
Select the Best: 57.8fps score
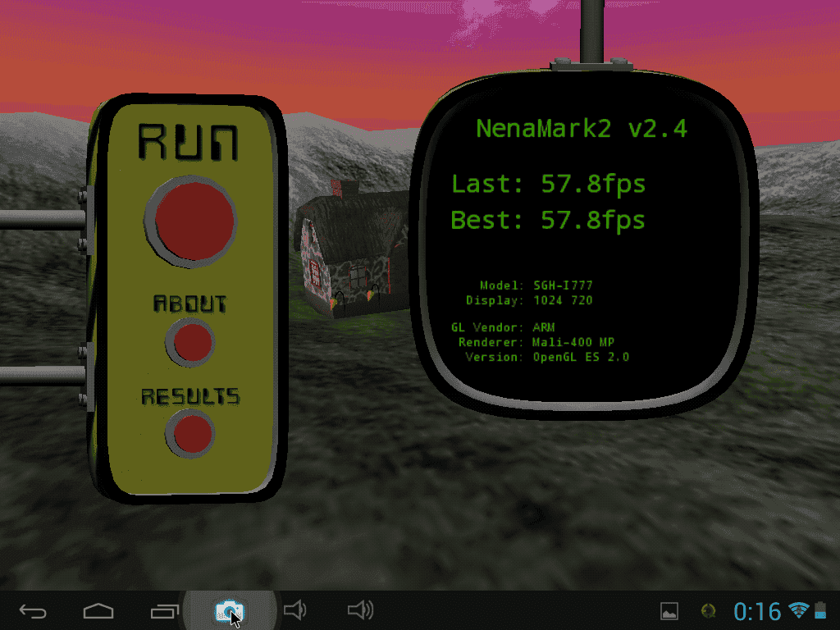pyautogui.click(x=548, y=221)
